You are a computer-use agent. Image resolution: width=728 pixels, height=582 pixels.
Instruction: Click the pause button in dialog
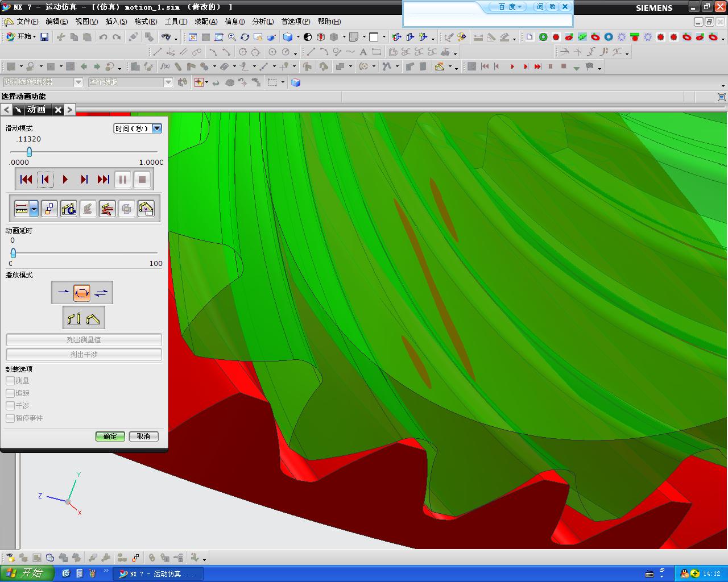123,180
